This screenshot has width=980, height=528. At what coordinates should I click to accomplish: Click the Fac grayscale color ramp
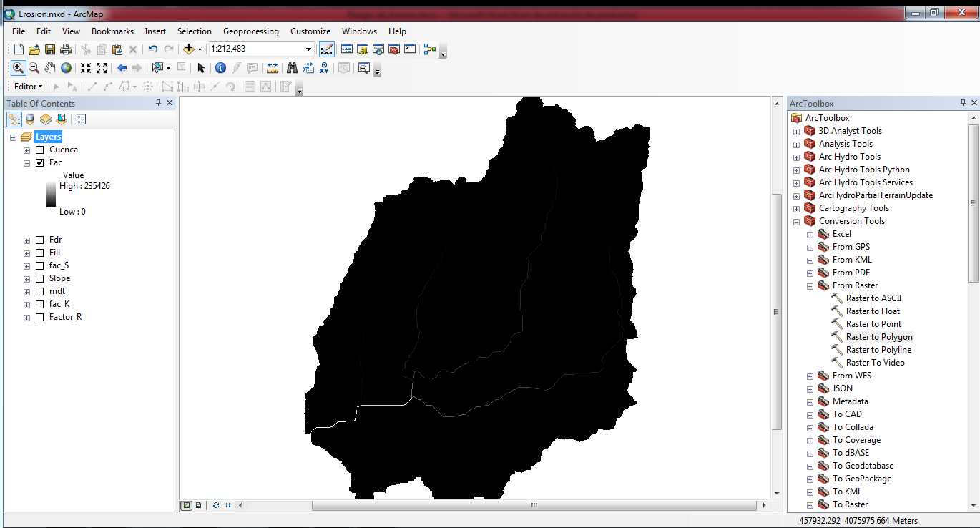coord(51,194)
